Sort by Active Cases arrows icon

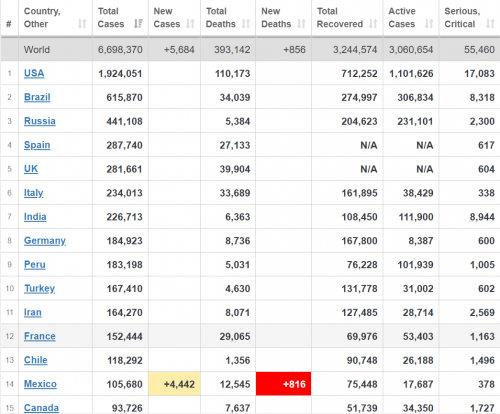429,24
